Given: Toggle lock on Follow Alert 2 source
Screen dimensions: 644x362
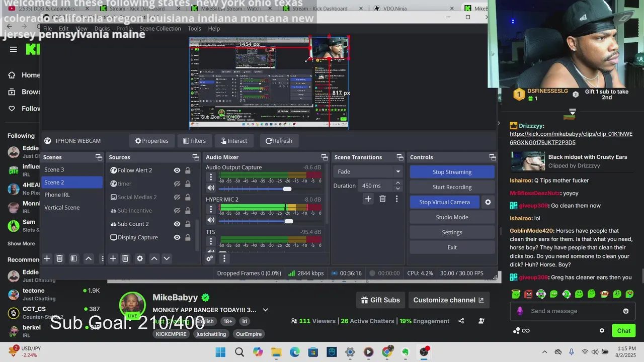Looking at the screenshot, I should (x=188, y=170).
